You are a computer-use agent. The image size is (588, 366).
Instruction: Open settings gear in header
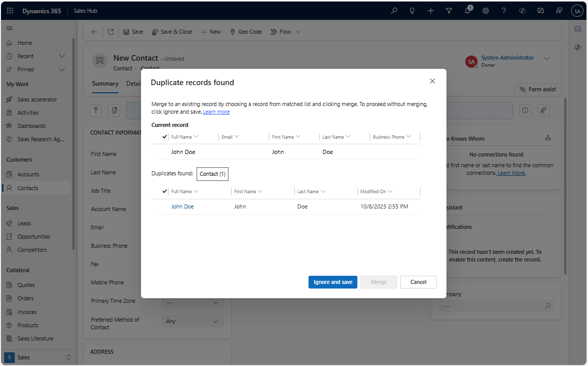486,11
